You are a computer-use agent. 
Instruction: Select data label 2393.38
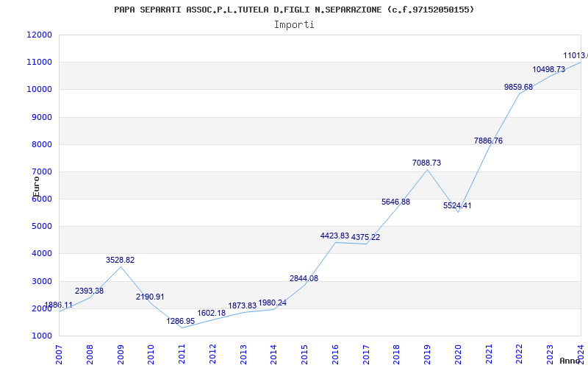[89, 291]
